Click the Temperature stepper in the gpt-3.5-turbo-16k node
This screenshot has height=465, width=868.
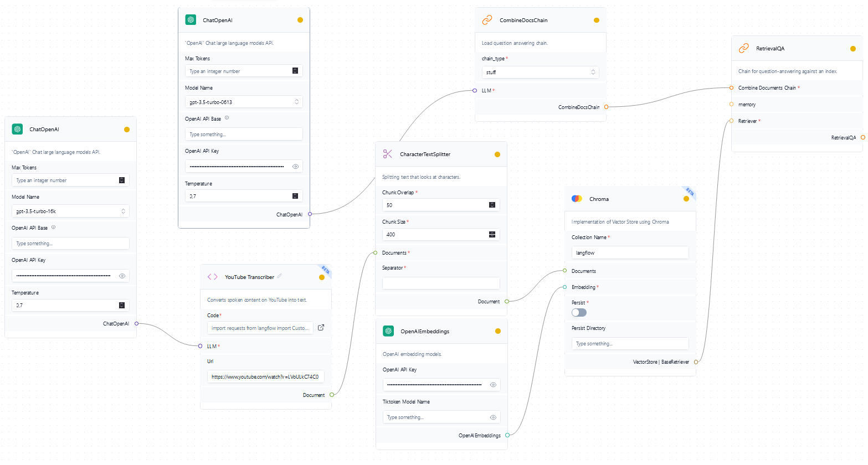(x=122, y=305)
